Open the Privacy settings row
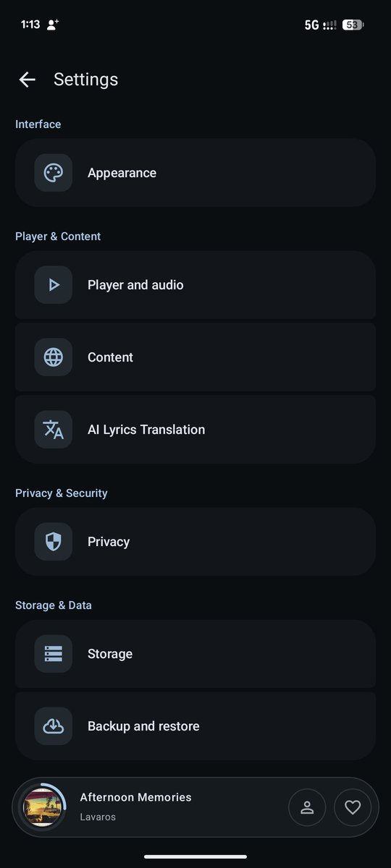The image size is (391, 868). 195,542
